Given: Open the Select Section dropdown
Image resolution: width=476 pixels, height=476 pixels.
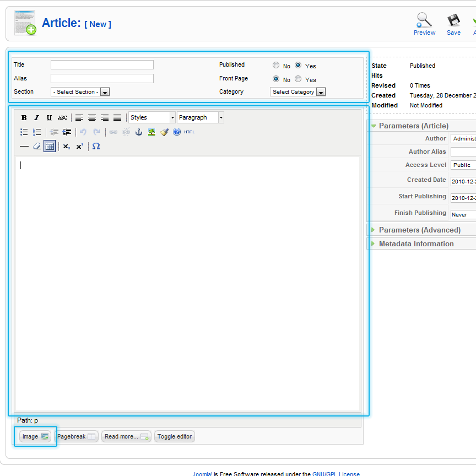Looking at the screenshot, I should point(80,91).
